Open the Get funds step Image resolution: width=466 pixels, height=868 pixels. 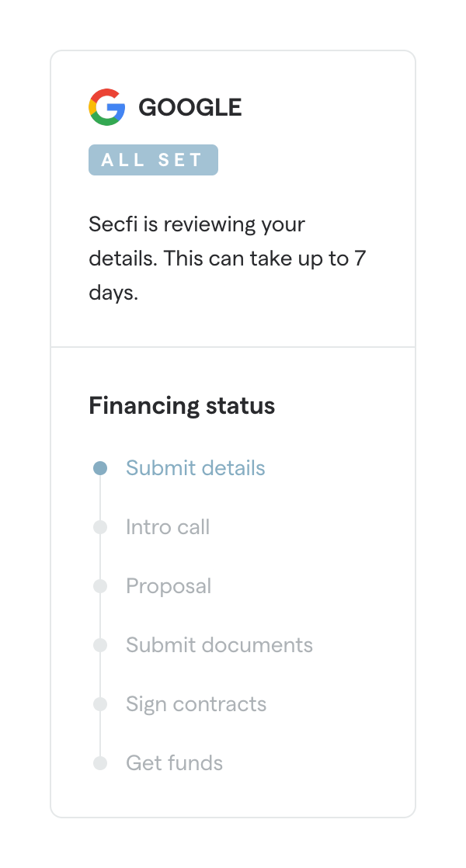(x=174, y=763)
